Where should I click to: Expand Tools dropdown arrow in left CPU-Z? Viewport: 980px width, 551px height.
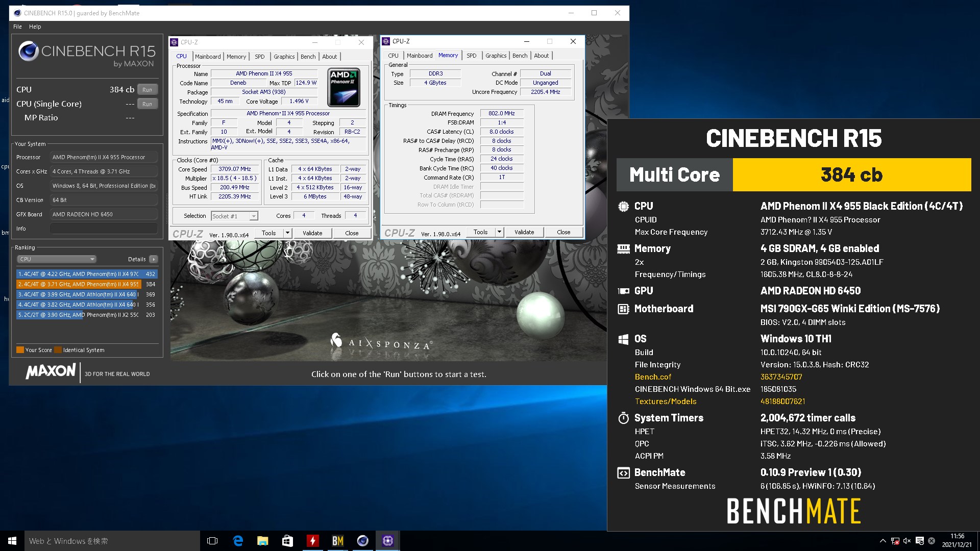click(x=287, y=233)
